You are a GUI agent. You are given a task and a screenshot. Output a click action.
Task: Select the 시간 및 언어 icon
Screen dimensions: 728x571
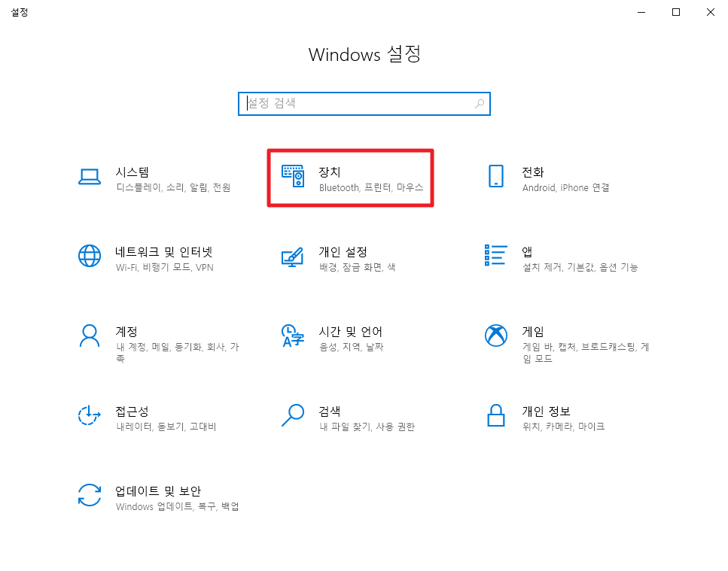293,336
